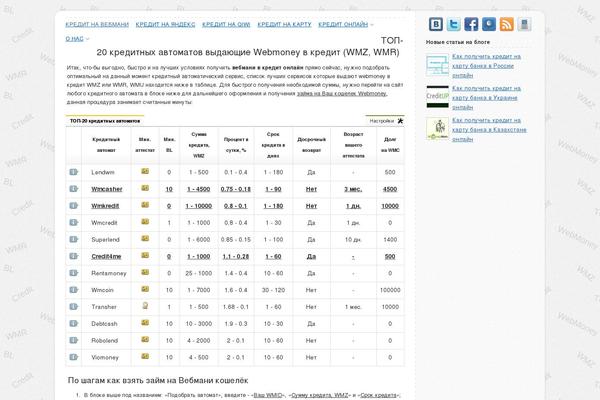
Task: Select the ТОП-20 кредитных автоматов tab
Action: pos(105,121)
